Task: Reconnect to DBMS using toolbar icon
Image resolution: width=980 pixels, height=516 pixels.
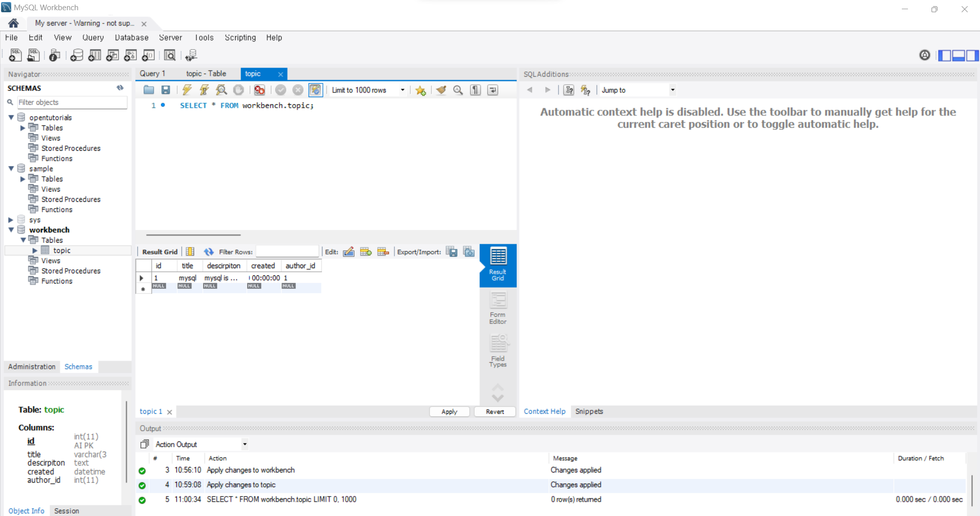Action: pyautogui.click(x=191, y=55)
